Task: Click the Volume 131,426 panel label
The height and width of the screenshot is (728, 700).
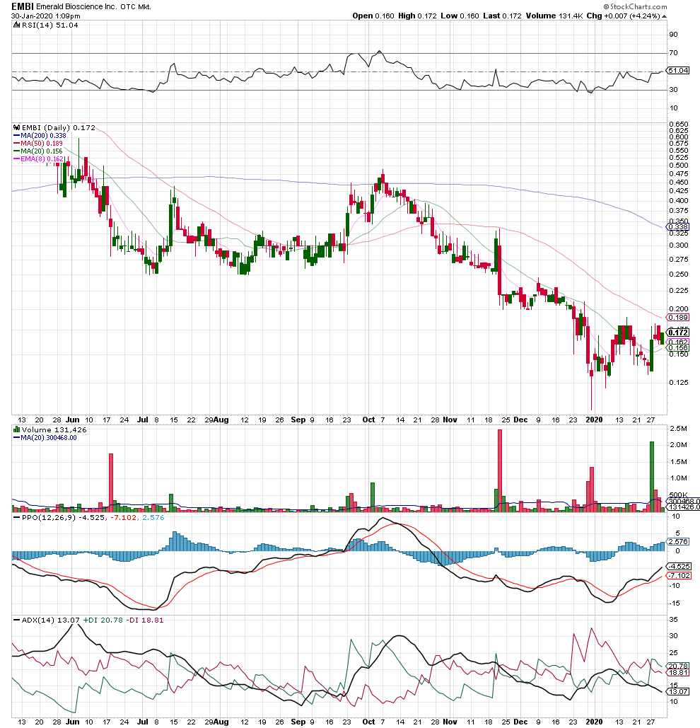Action: pos(54,430)
